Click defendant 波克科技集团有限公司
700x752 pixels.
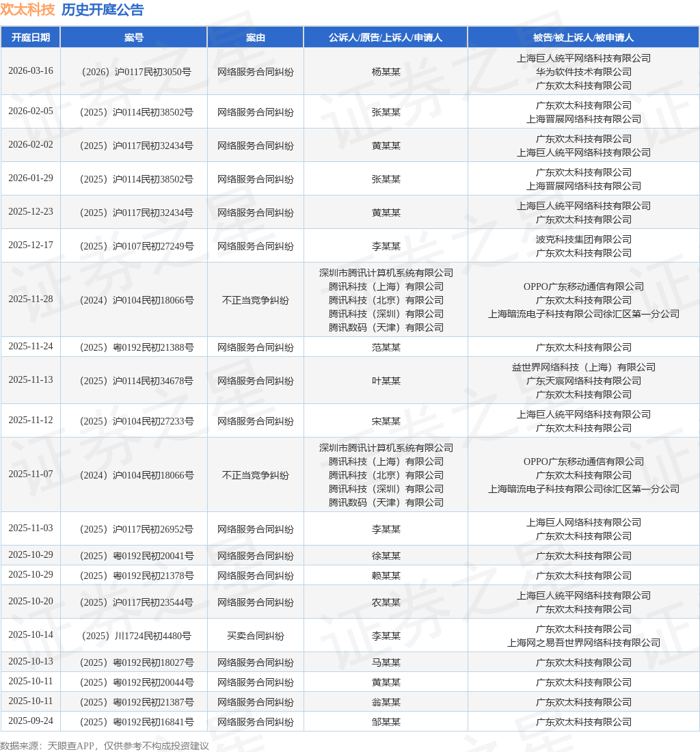click(x=584, y=239)
